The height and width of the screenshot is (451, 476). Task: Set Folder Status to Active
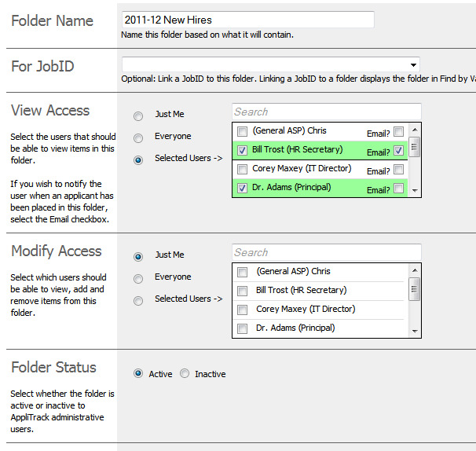(138, 374)
